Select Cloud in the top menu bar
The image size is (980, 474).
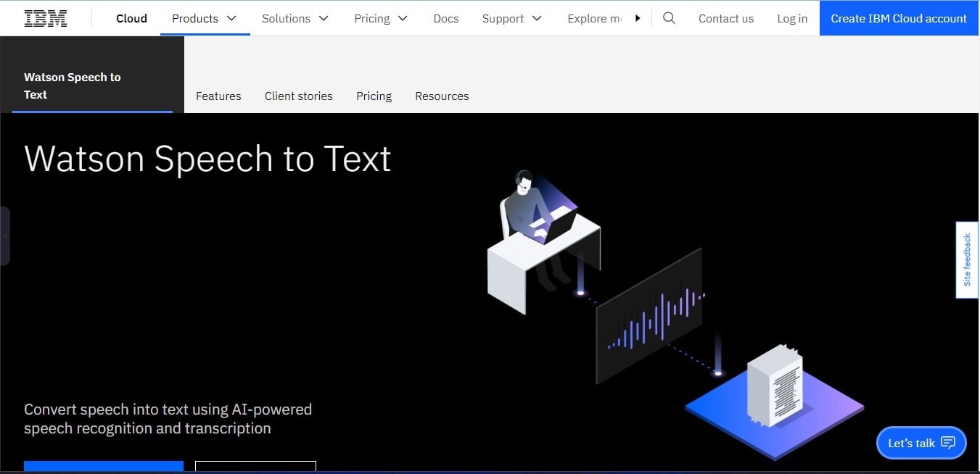tap(131, 18)
